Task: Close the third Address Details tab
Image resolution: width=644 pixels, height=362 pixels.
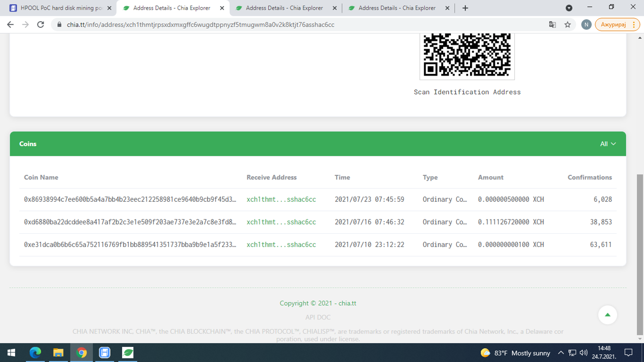Action: tap(334, 8)
